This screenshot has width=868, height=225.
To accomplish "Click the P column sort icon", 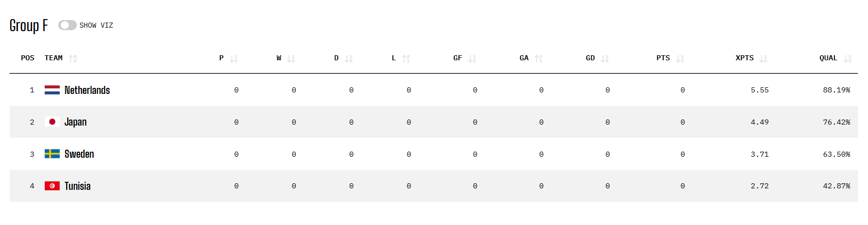I will 233,58.
